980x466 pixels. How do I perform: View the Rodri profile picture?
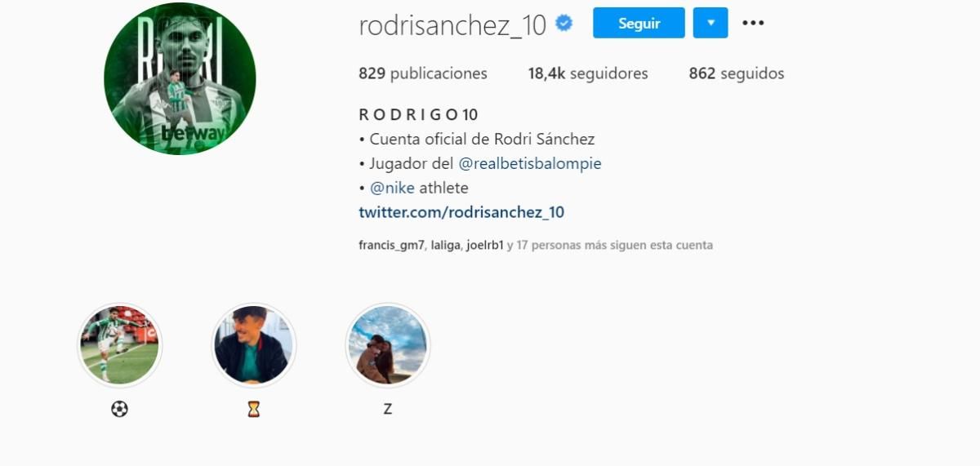point(180,78)
